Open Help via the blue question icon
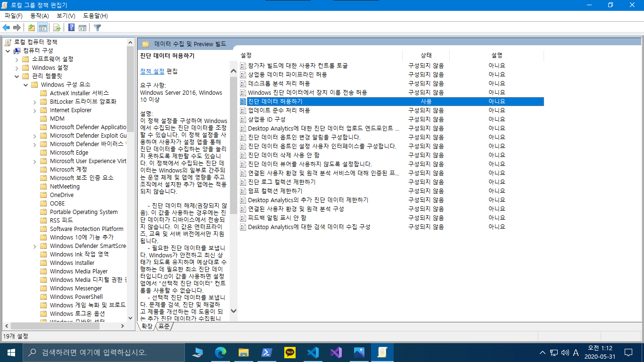Viewport: 644px width, 362px height. point(71,27)
